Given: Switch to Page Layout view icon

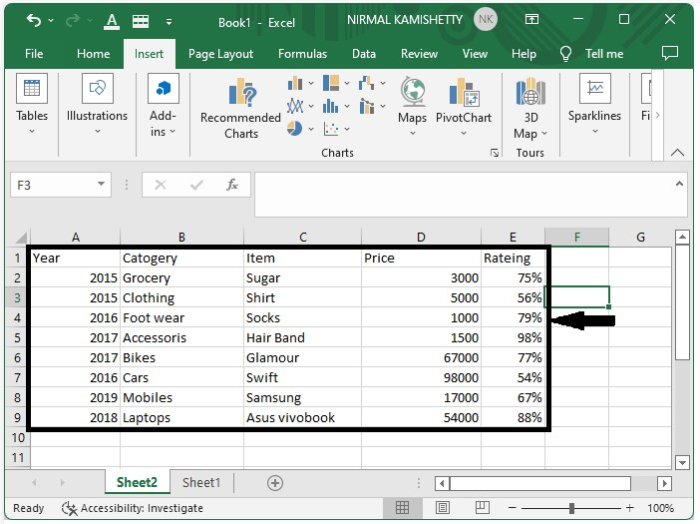Looking at the screenshot, I should [442, 507].
